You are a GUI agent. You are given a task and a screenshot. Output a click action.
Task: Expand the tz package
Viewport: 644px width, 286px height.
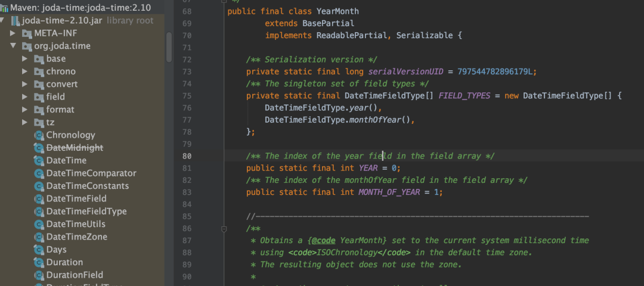click(x=25, y=122)
